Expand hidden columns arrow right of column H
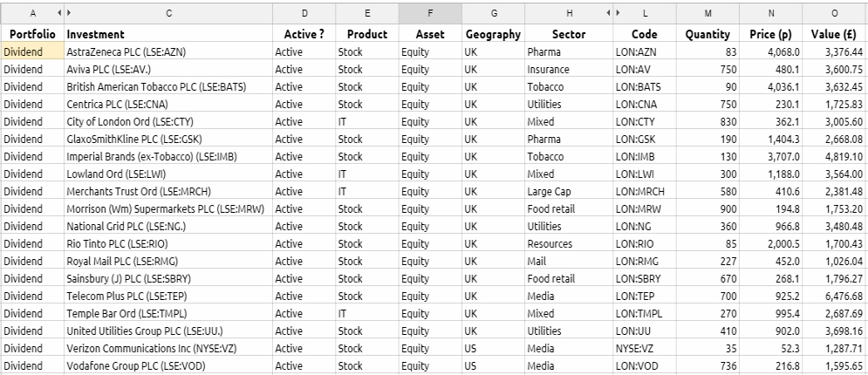 coord(608,13)
